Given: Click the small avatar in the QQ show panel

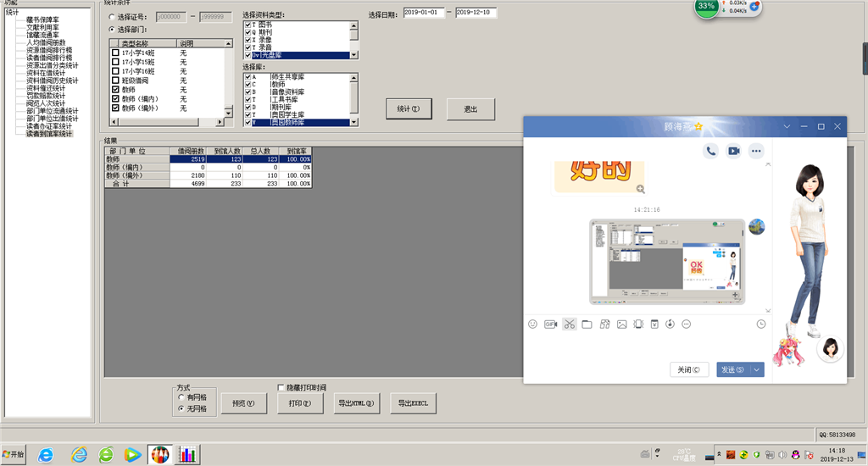Looking at the screenshot, I should [830, 349].
